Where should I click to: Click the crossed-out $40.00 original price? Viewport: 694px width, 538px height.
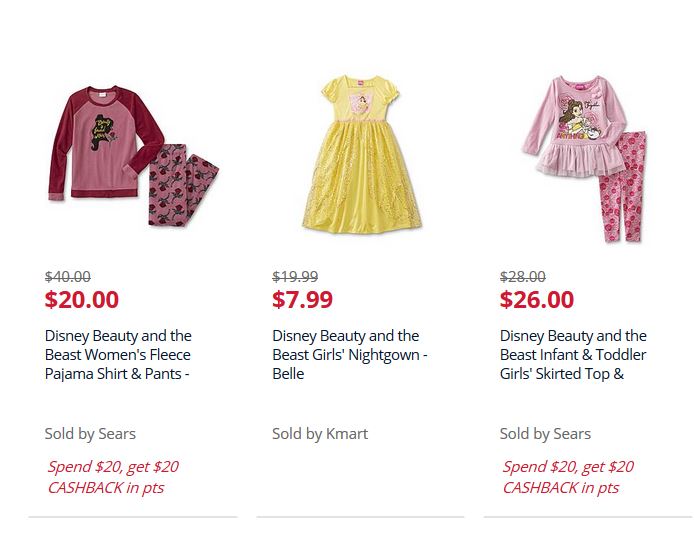click(68, 277)
